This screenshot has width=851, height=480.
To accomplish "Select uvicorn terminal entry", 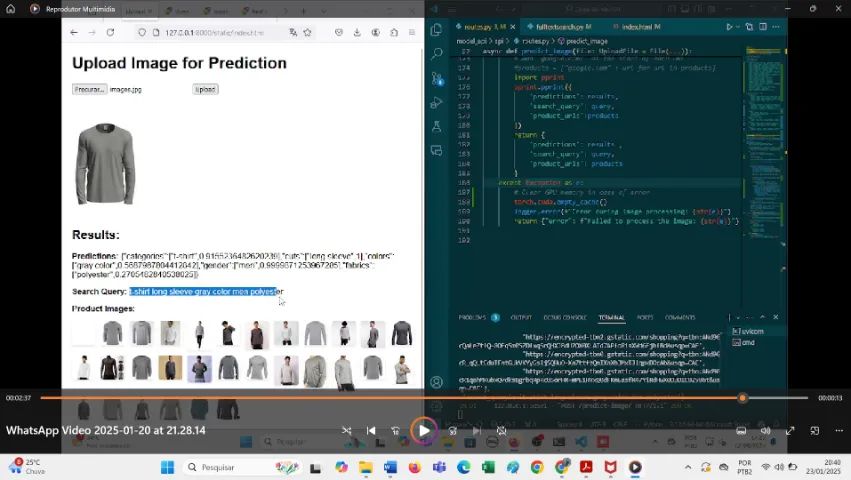I will (x=752, y=331).
